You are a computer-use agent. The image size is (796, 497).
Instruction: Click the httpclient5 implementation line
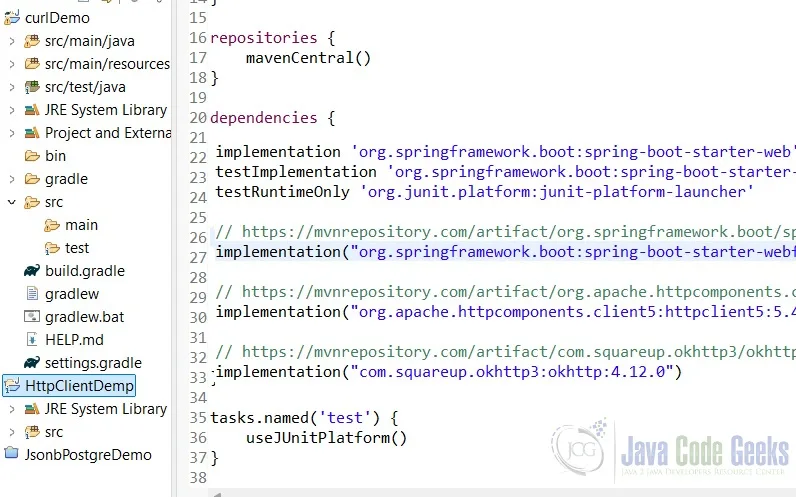[505, 312]
